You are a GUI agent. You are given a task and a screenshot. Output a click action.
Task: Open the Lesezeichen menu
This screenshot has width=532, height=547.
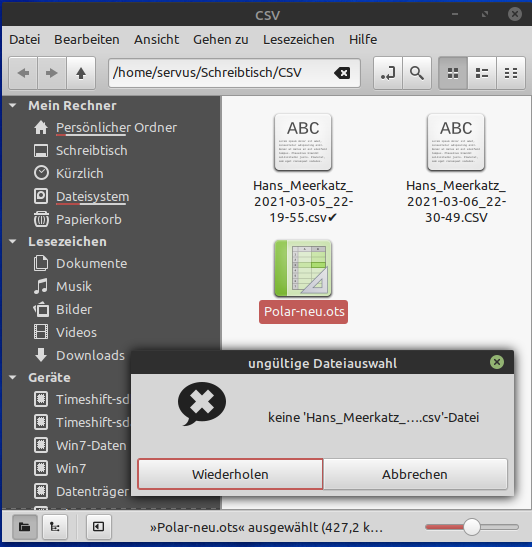click(x=299, y=40)
